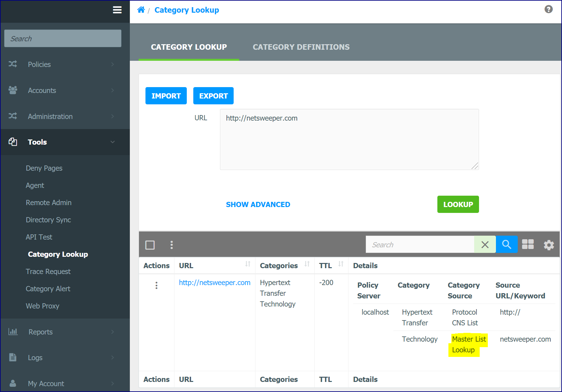Click the Category Source sub-header
The image size is (562, 392).
tap(464, 290)
